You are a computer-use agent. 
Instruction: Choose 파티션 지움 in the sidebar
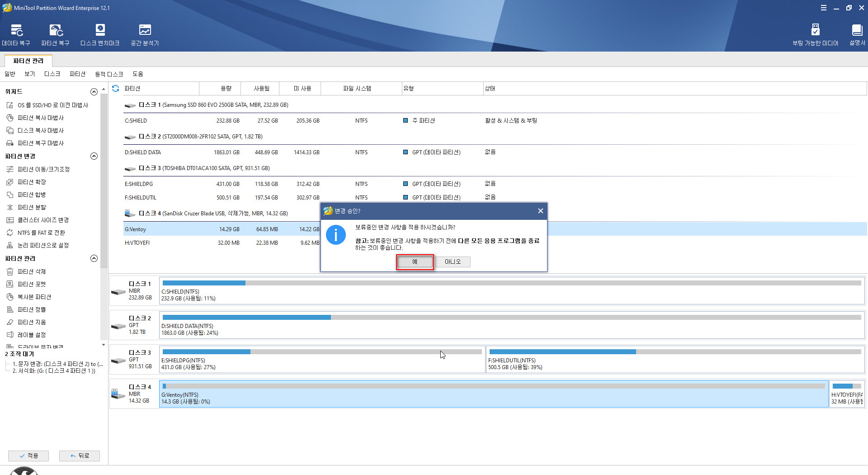pyautogui.click(x=27, y=322)
